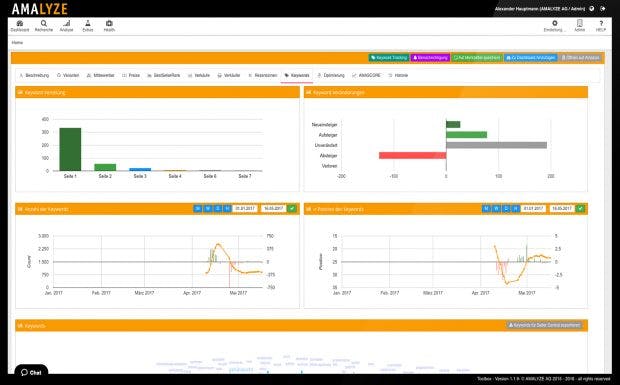Click the Extras flask icon

(x=88, y=26)
